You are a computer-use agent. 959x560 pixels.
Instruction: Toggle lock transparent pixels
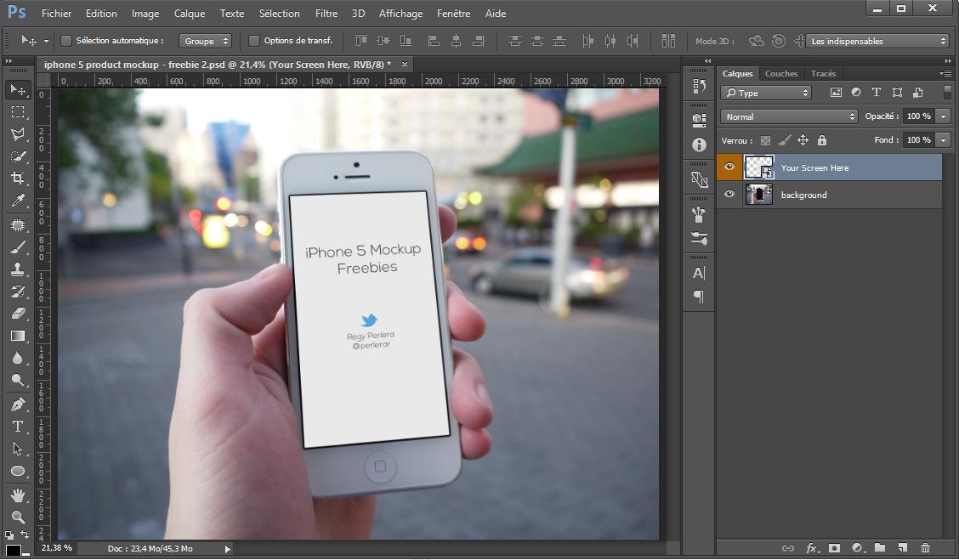click(x=765, y=140)
